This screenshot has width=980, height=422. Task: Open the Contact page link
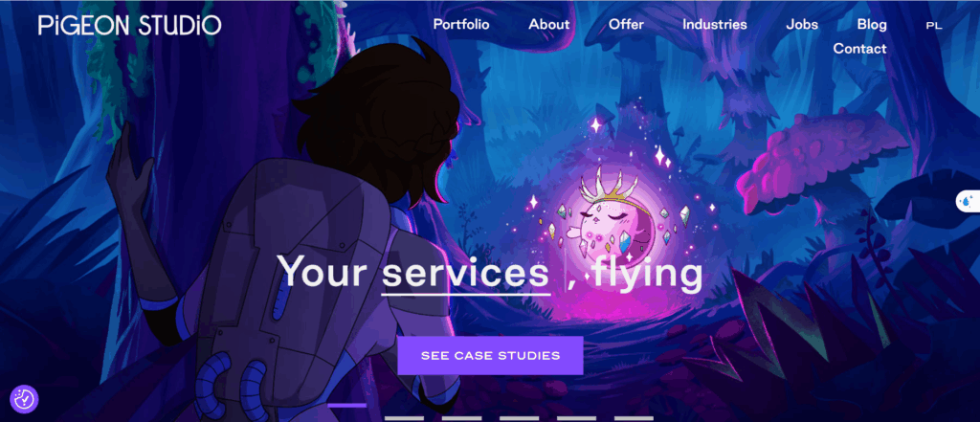860,48
